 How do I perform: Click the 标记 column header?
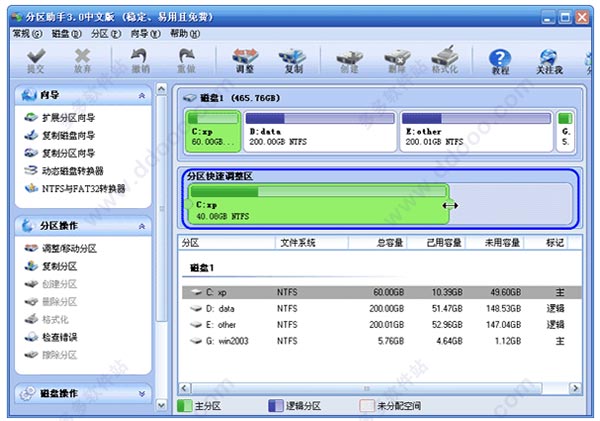pyautogui.click(x=546, y=243)
